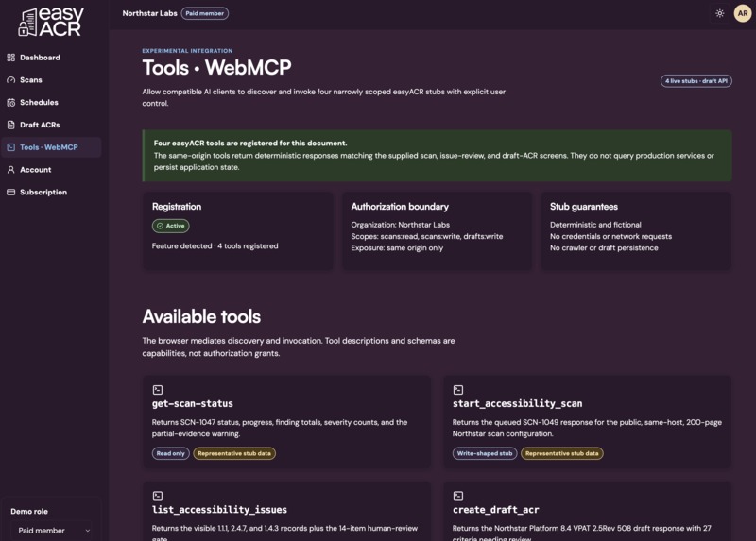
Task: Click the Account person icon
Action: (11, 170)
